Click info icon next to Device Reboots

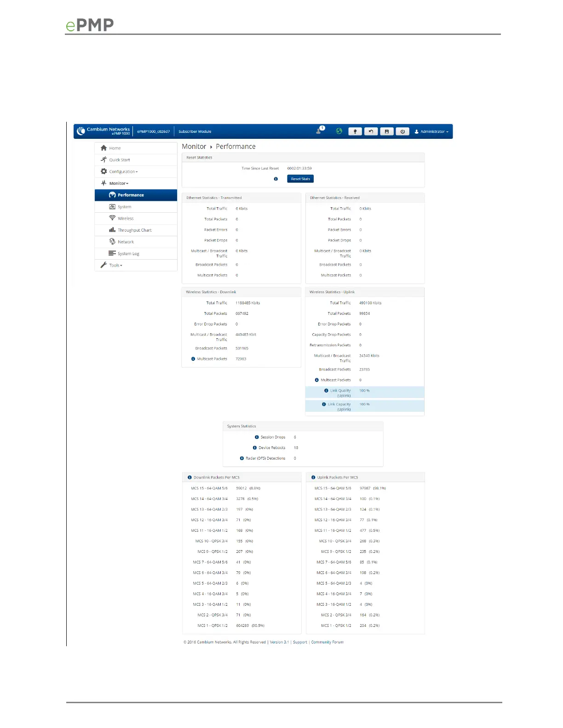[x=255, y=448]
